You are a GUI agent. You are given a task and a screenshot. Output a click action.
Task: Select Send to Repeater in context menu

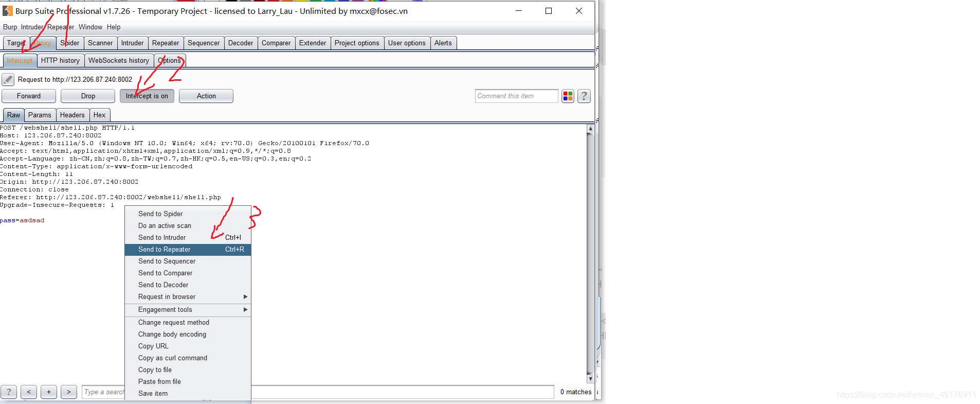(188, 250)
